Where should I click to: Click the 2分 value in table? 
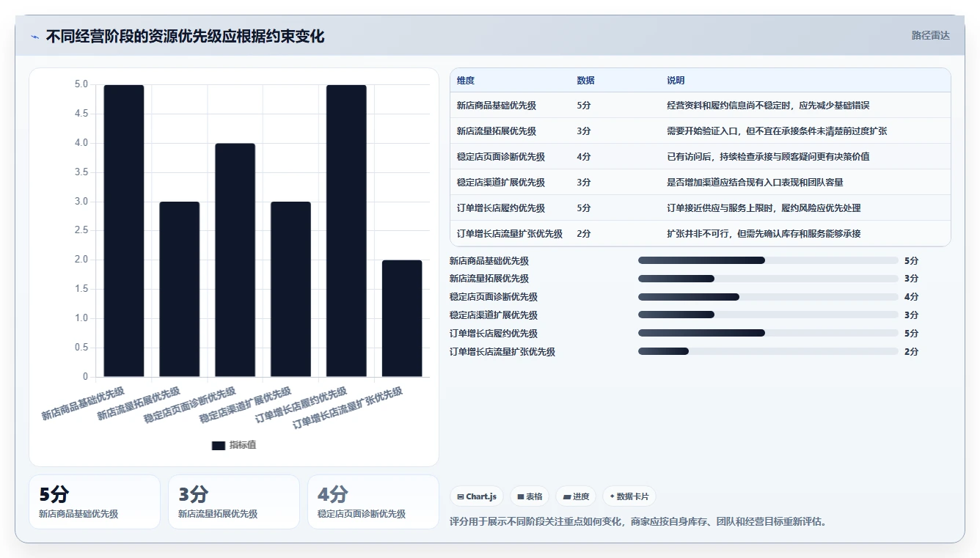[x=584, y=234]
